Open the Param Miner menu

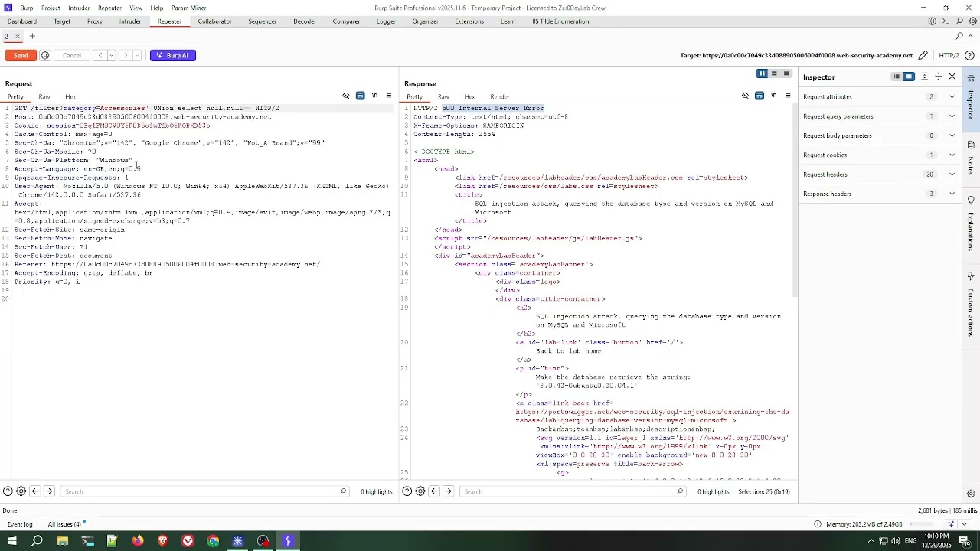coord(188,8)
